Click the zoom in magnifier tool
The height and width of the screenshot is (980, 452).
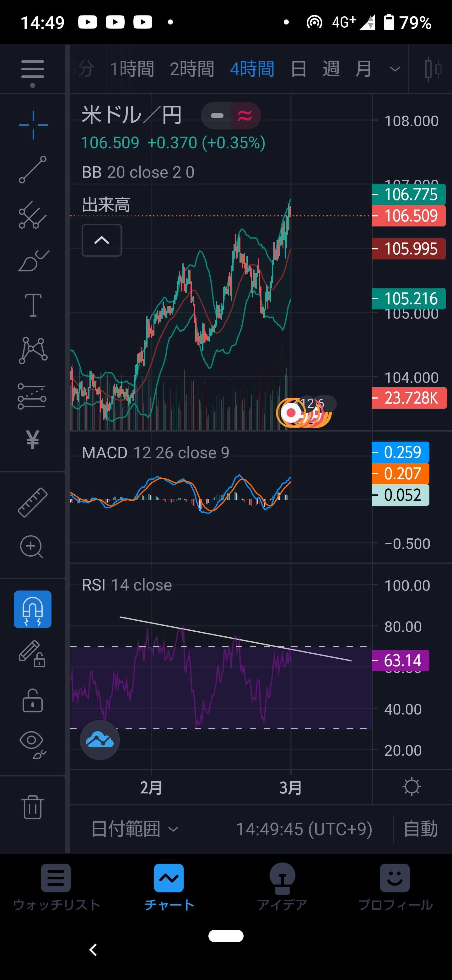[32, 546]
